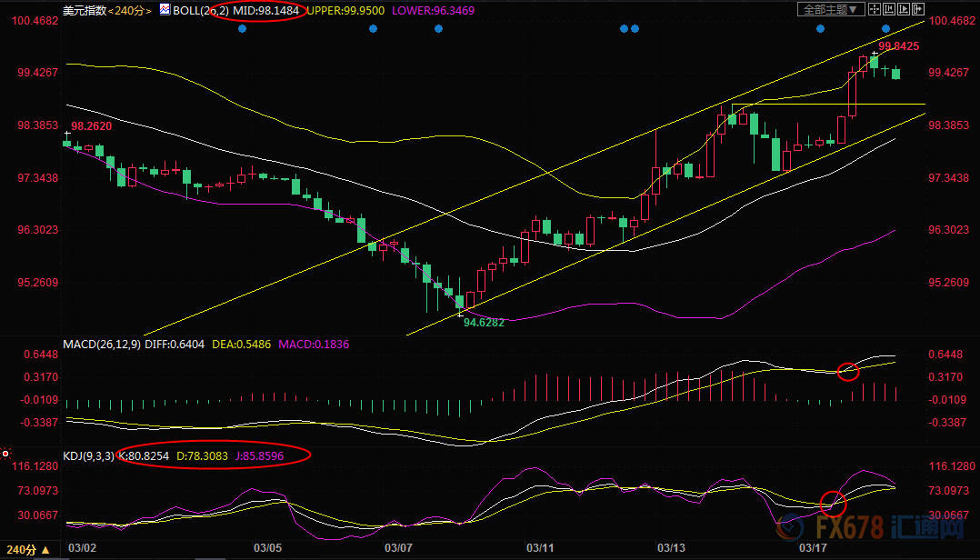Open the 全部主题 theme dropdown
The height and width of the screenshot is (560, 980).
[831, 9]
